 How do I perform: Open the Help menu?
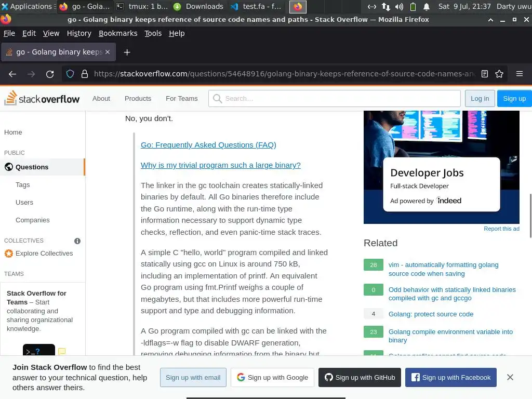[x=177, y=33]
